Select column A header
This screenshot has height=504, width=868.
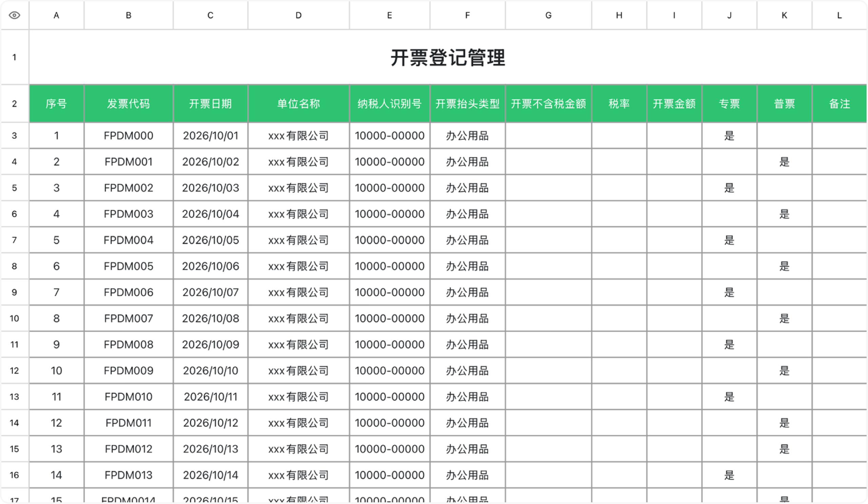(x=57, y=15)
